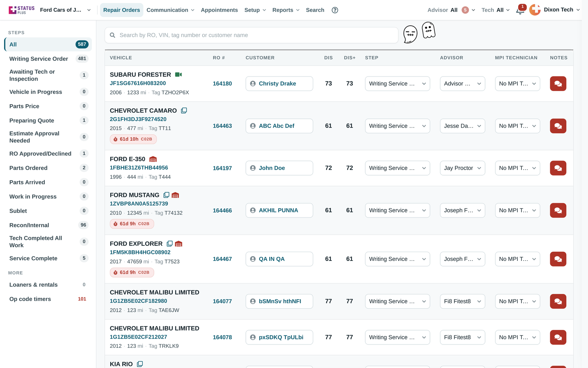Filter by Recon/Internal step
This screenshot has height=368, width=588.
[x=48, y=225]
